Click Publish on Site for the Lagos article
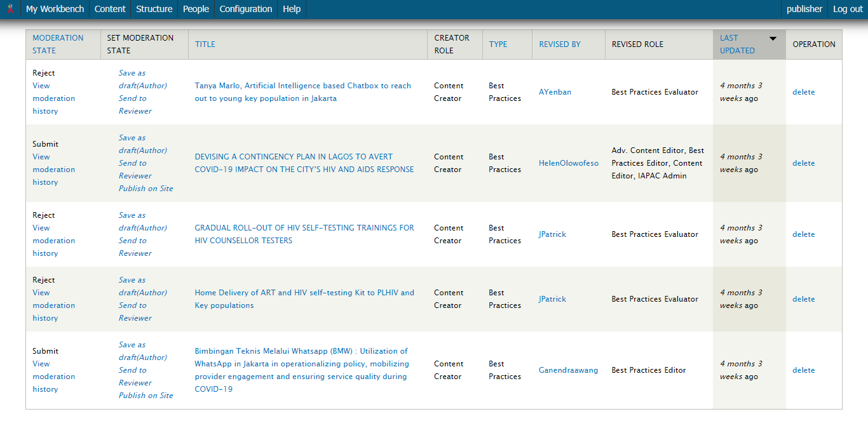 coord(146,188)
